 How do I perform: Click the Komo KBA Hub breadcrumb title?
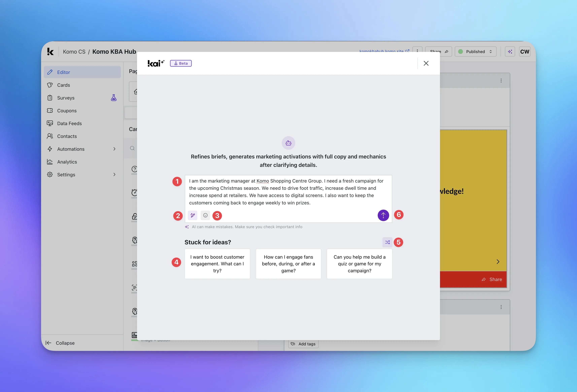point(114,52)
